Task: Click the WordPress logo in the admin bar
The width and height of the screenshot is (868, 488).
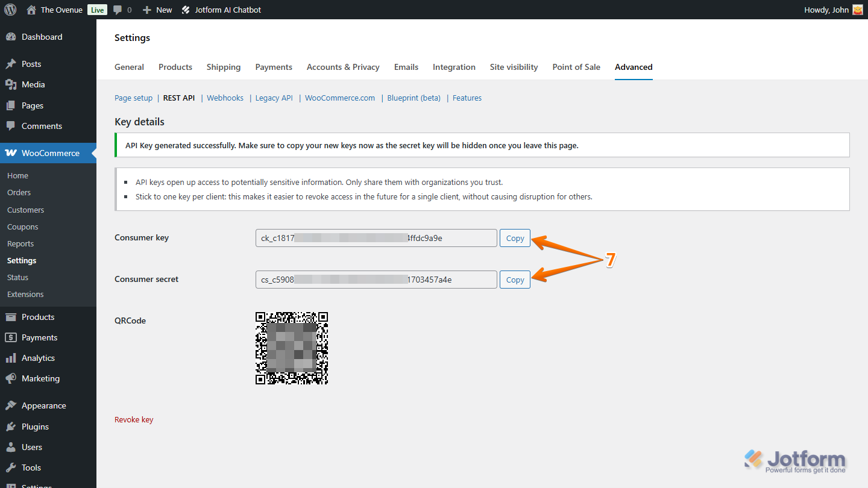Action: [9, 9]
